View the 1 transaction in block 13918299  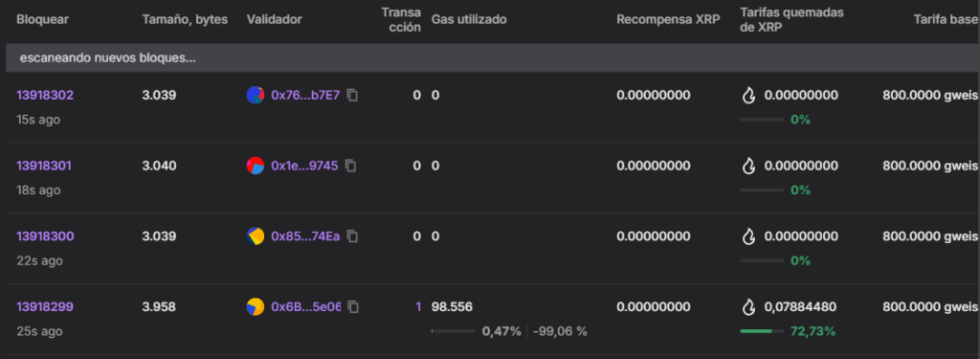pyautogui.click(x=418, y=307)
